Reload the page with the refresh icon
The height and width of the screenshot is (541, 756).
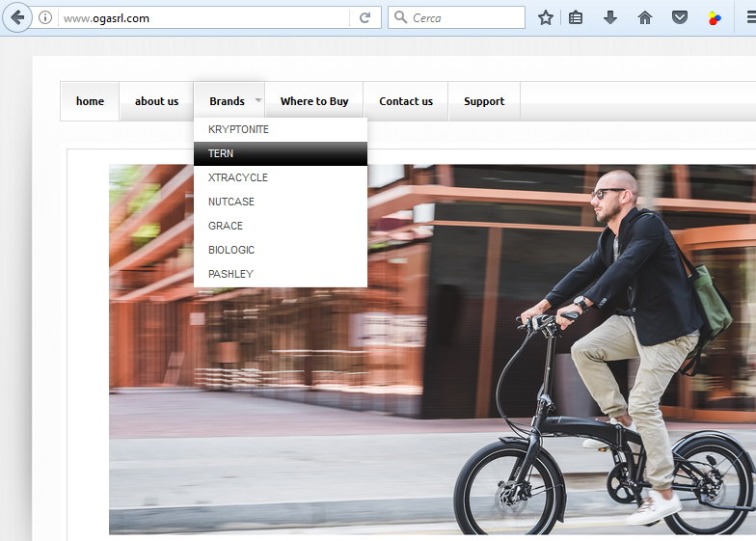[x=364, y=17]
